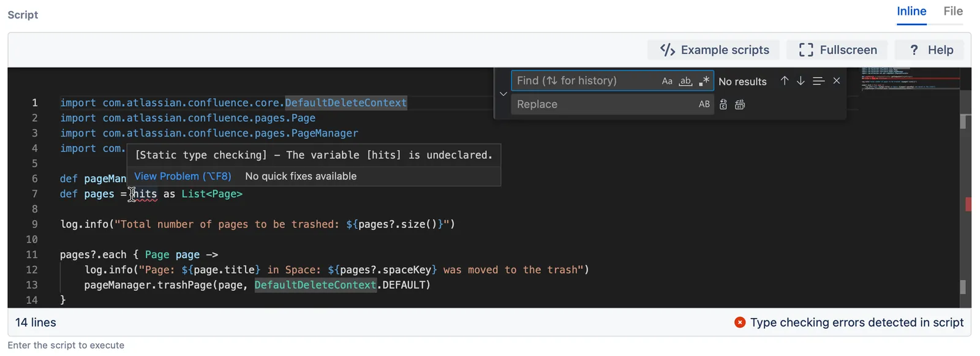Click PageManager import on line 3

[325, 134]
